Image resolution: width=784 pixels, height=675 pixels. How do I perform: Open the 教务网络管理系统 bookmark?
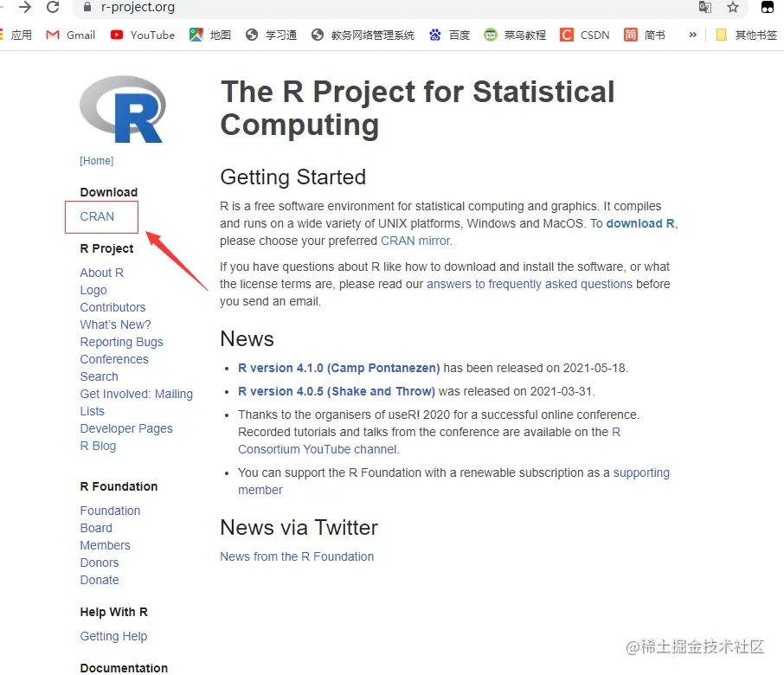(363, 35)
